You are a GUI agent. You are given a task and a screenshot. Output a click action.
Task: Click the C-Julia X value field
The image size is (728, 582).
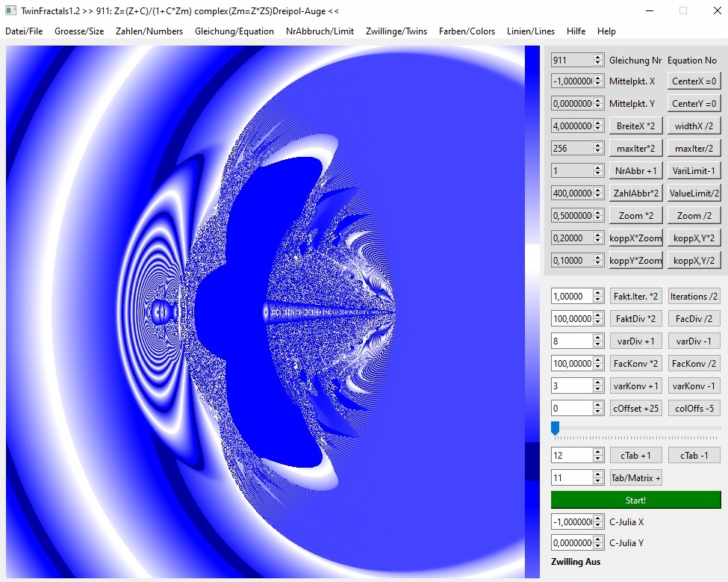[577, 521]
